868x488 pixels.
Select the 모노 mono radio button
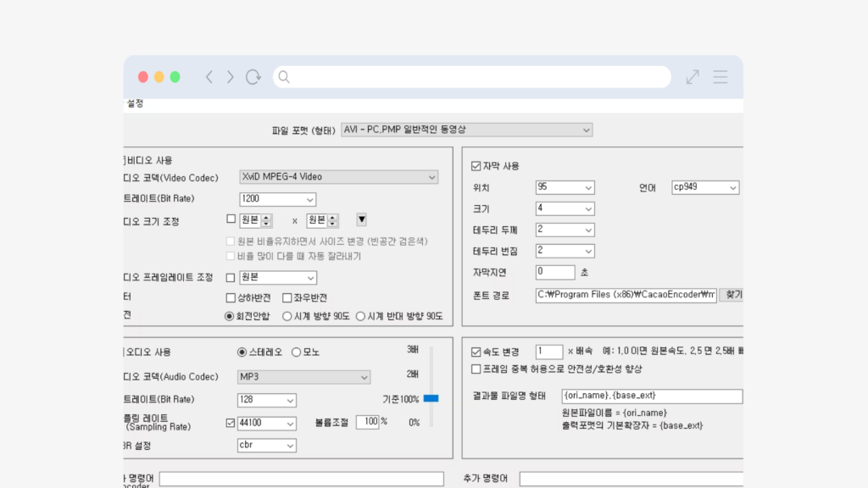point(298,354)
